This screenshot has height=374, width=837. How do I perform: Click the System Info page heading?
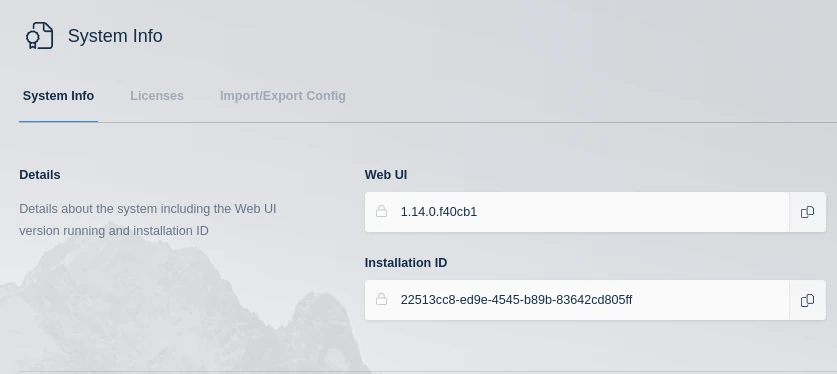(x=115, y=36)
